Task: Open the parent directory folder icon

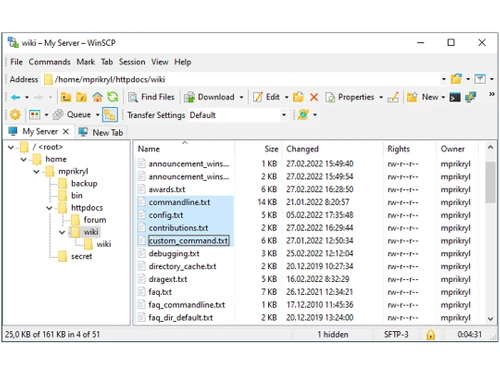Action: 66,97
